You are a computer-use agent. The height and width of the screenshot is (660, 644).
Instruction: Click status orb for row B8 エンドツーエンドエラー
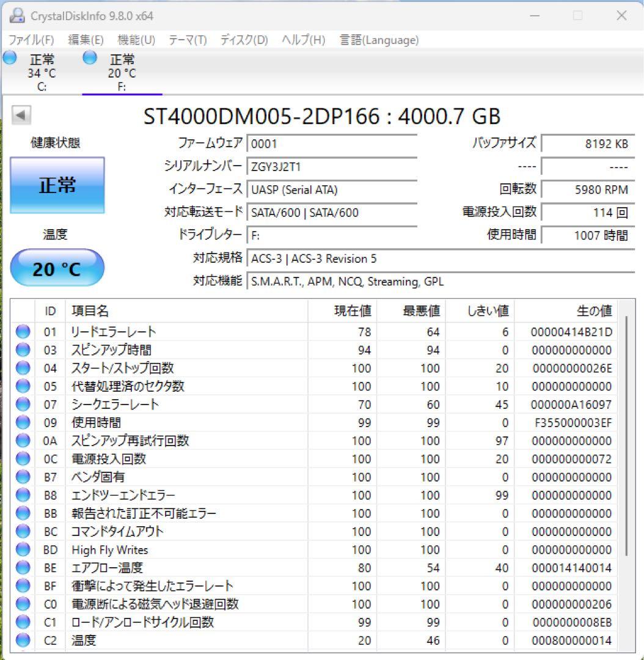click(x=23, y=495)
